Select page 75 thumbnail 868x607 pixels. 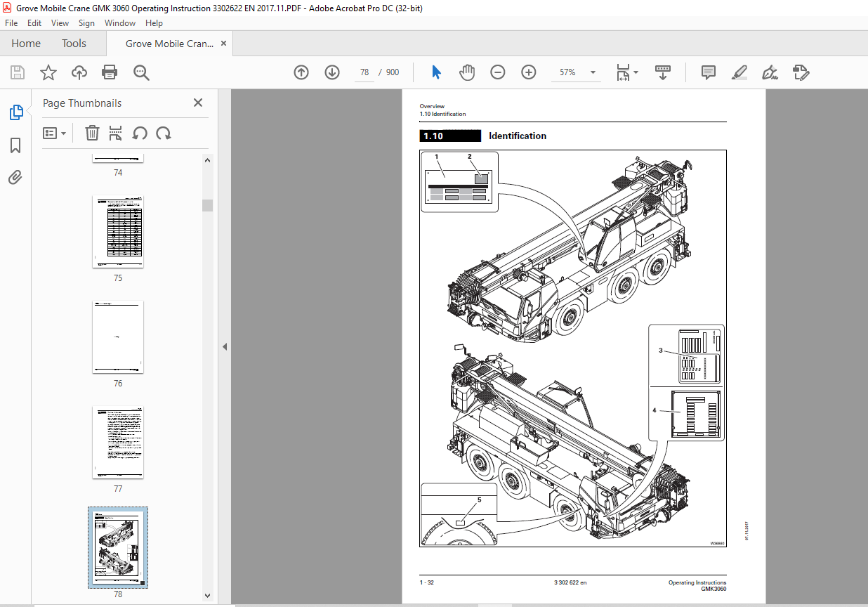[x=118, y=232]
